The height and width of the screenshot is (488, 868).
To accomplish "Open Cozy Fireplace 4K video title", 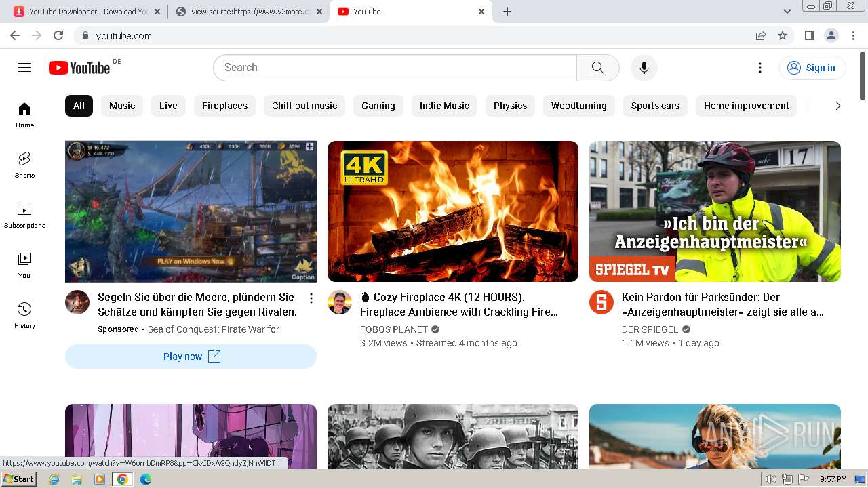I will [459, 304].
